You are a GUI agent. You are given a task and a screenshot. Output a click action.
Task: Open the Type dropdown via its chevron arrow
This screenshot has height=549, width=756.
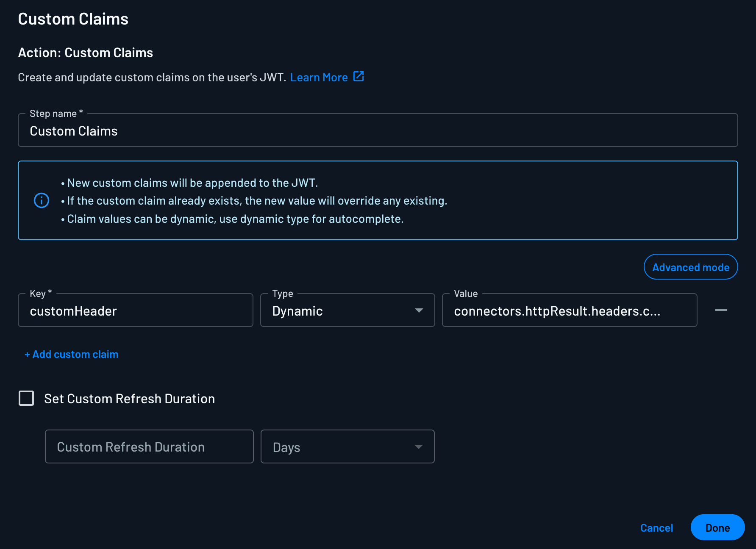pos(419,311)
